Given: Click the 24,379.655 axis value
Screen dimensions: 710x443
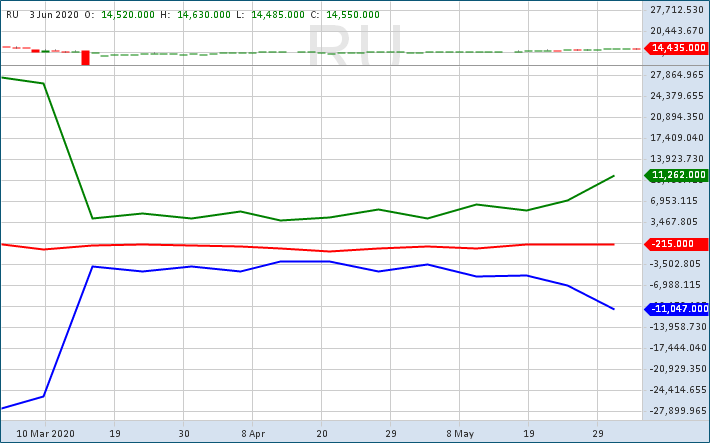Looking at the screenshot, I should coord(677,96).
